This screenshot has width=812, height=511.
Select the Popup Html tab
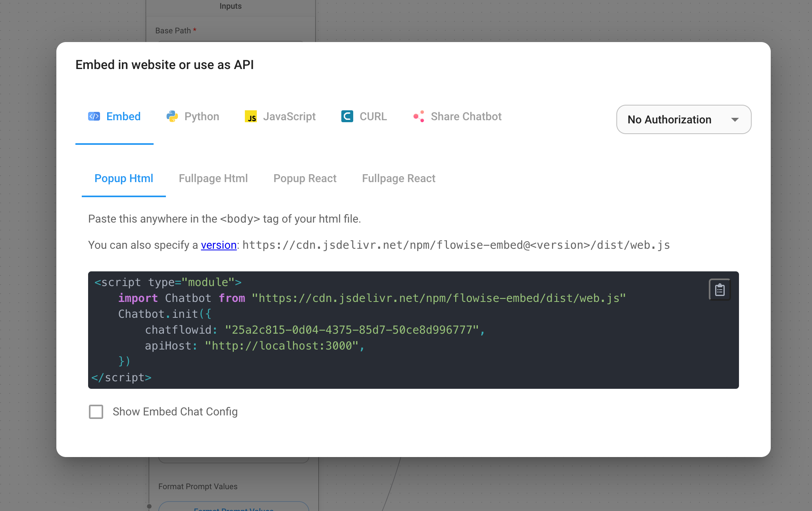click(124, 179)
